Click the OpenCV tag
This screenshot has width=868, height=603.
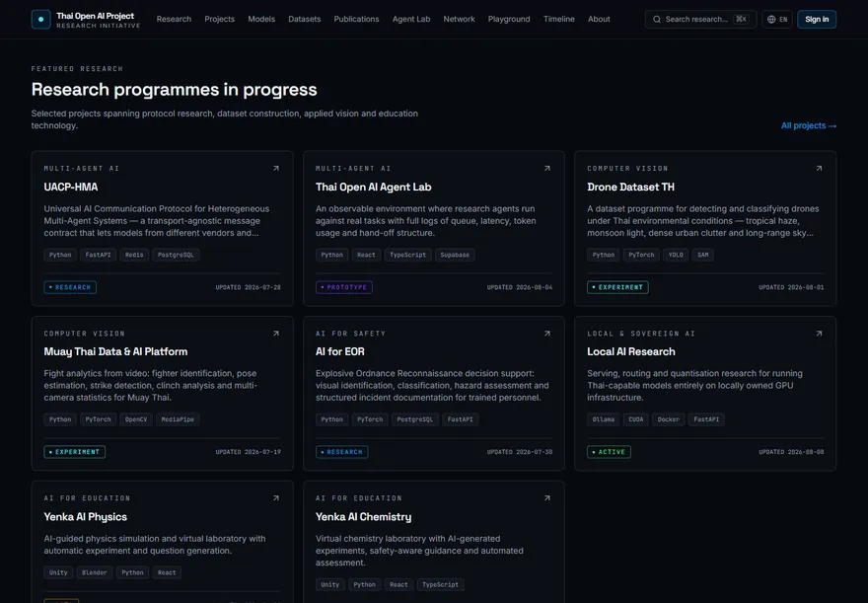(x=136, y=419)
